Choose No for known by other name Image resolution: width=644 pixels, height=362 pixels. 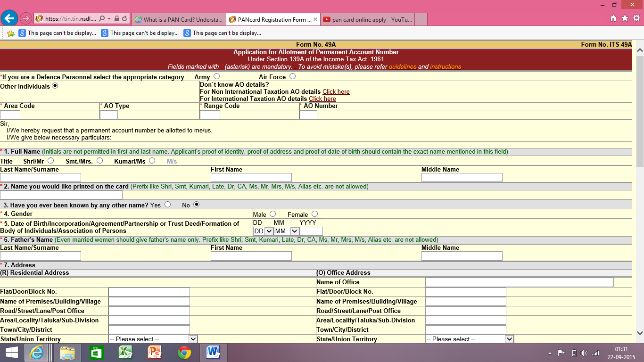click(197, 205)
